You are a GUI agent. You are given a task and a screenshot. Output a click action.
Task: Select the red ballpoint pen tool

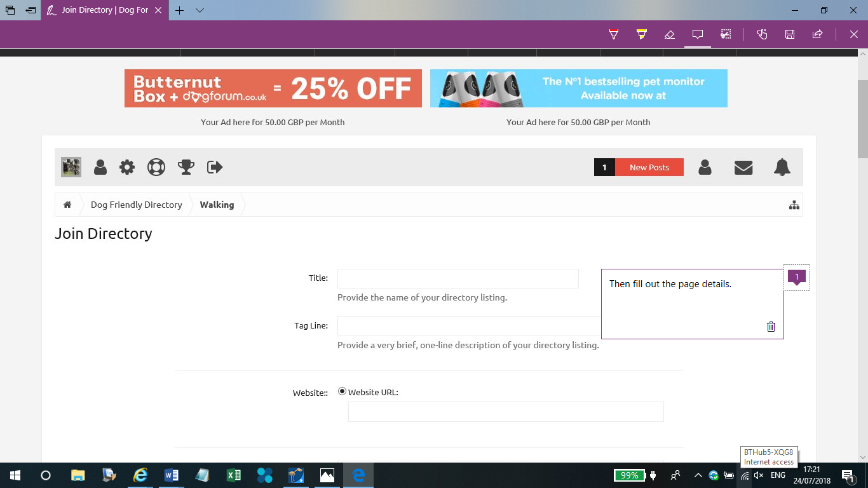pos(613,34)
